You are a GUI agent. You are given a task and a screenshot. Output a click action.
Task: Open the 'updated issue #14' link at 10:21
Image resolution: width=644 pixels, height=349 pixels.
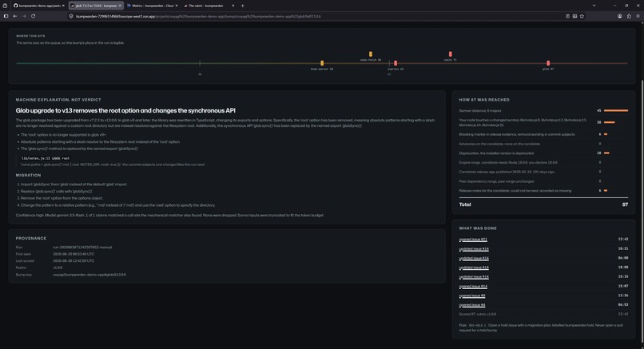point(474,249)
